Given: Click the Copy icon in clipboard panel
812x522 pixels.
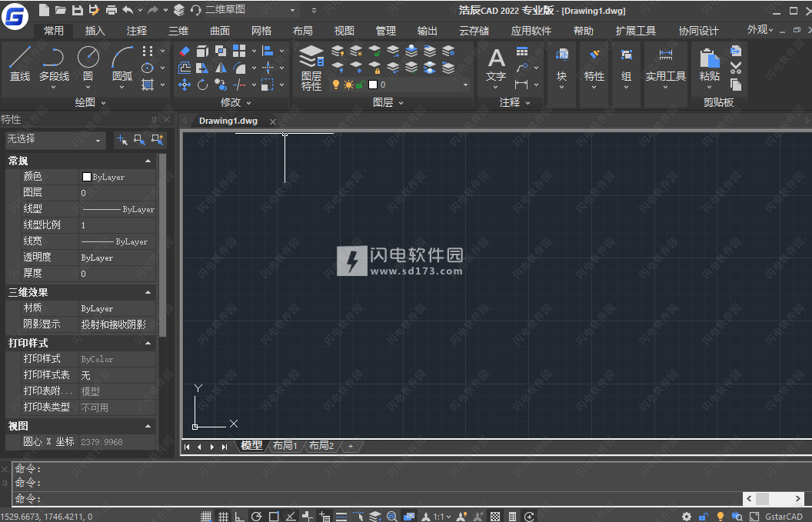Looking at the screenshot, I should coord(736,85).
